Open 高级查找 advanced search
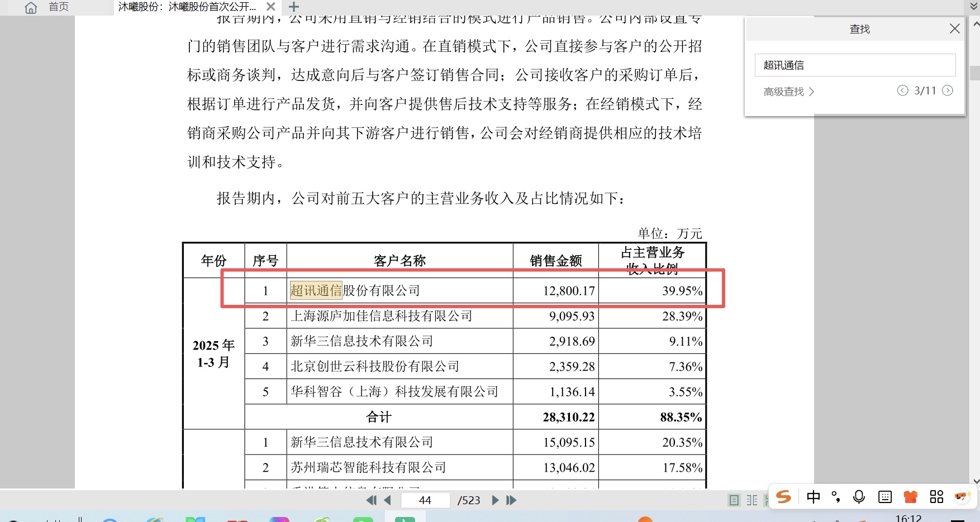Viewport: 980px width, 522px height. [x=789, y=92]
